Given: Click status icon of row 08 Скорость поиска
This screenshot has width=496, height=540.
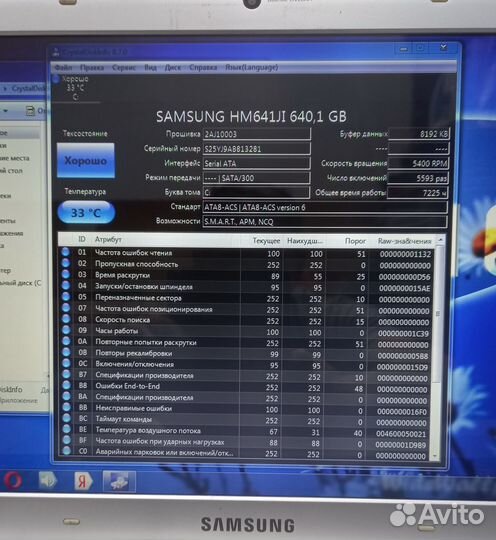Looking at the screenshot, I should click(66, 319).
